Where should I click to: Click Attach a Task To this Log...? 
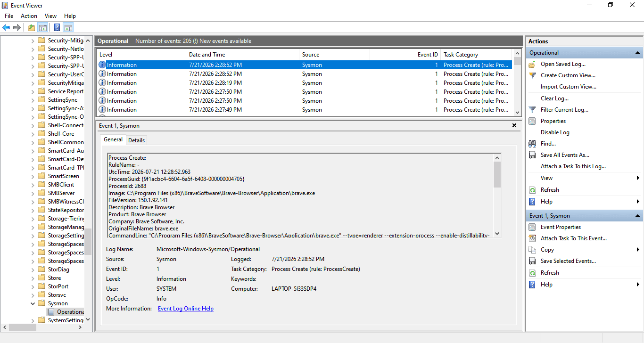coord(573,166)
